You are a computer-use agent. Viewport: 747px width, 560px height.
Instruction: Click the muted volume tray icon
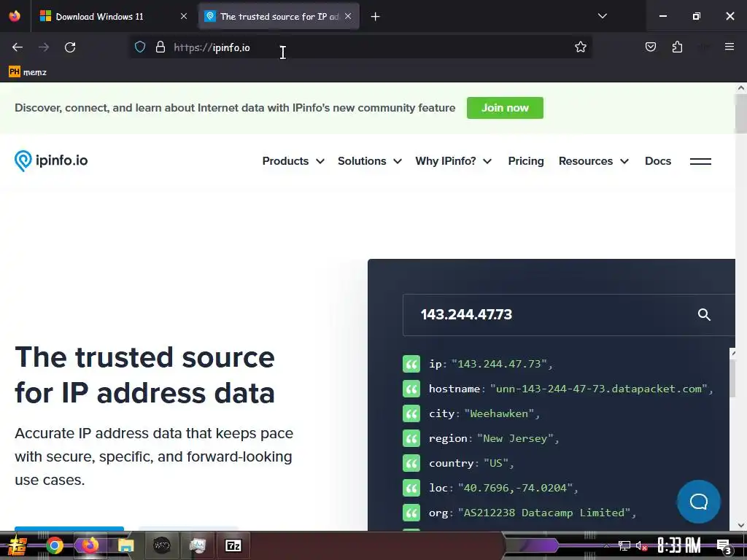click(x=642, y=545)
